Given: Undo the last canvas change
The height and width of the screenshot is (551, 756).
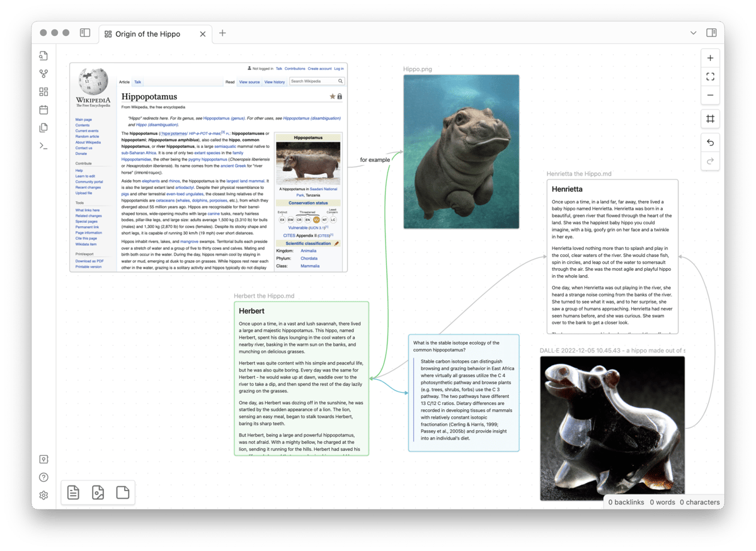Looking at the screenshot, I should [710, 143].
